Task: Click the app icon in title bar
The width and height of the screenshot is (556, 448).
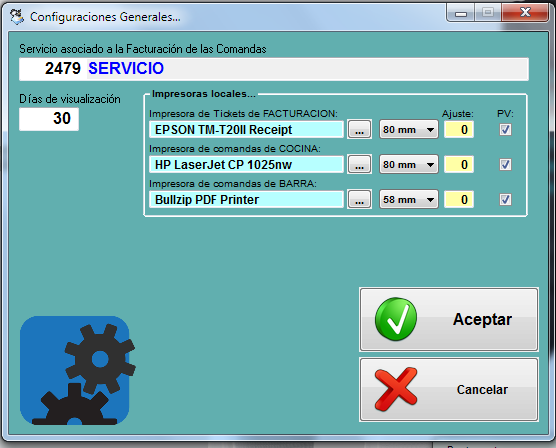Action: coord(17,17)
